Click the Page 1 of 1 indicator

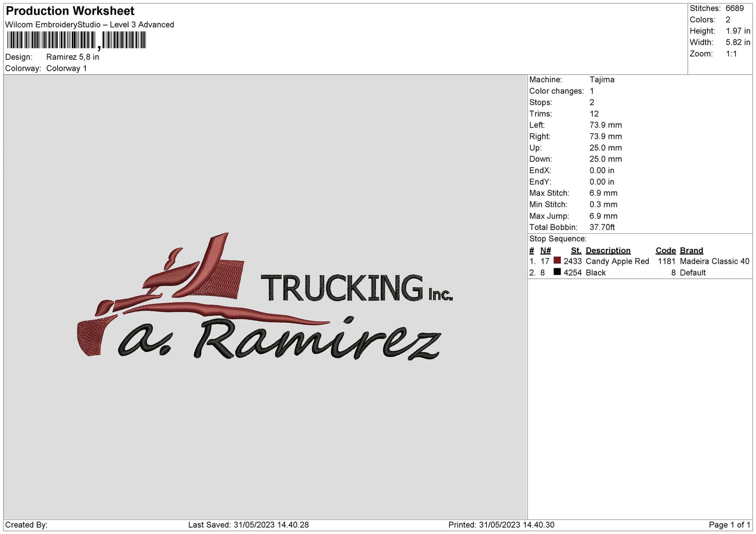click(729, 525)
